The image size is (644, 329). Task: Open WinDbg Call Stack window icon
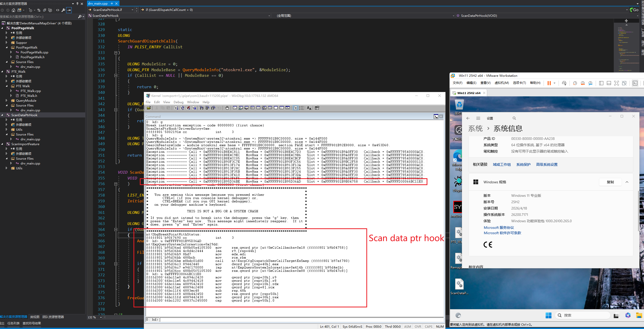(x=264, y=108)
